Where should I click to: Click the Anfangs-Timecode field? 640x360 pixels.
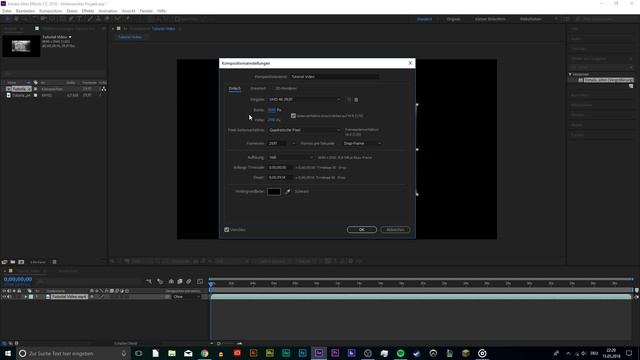coord(280,167)
